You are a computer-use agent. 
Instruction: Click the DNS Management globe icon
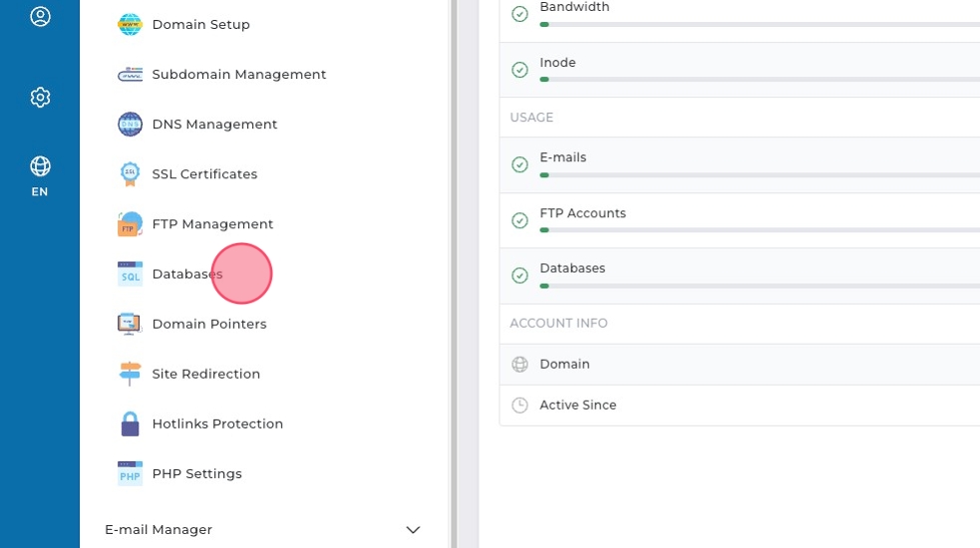tap(130, 125)
